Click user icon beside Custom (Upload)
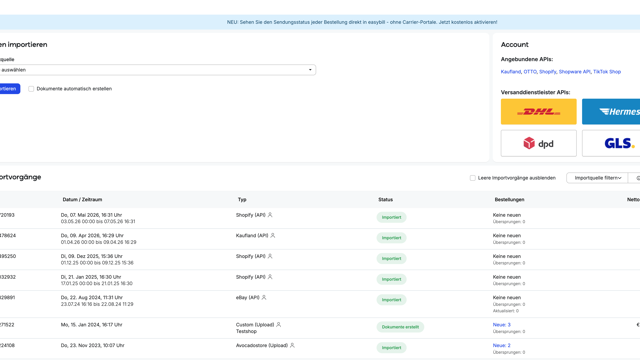 pyautogui.click(x=278, y=325)
